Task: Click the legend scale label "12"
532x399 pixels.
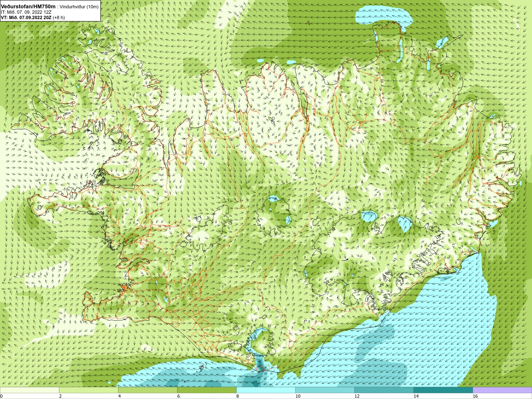Action: (x=357, y=396)
